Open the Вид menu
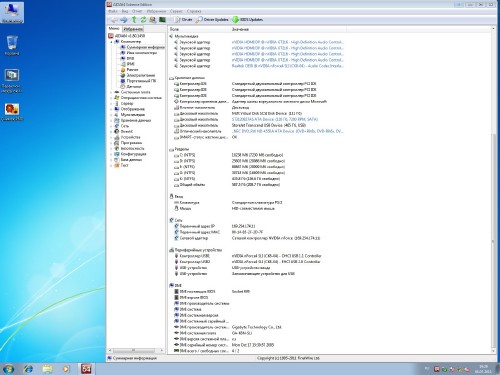The width and height of the screenshot is (500, 375). click(125, 11)
